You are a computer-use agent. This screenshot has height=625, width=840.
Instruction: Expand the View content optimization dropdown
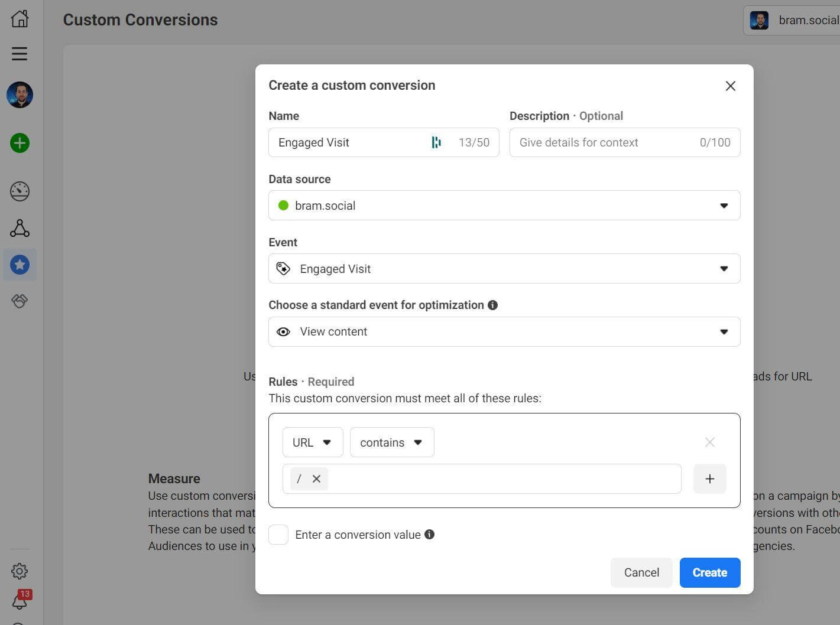(504, 332)
